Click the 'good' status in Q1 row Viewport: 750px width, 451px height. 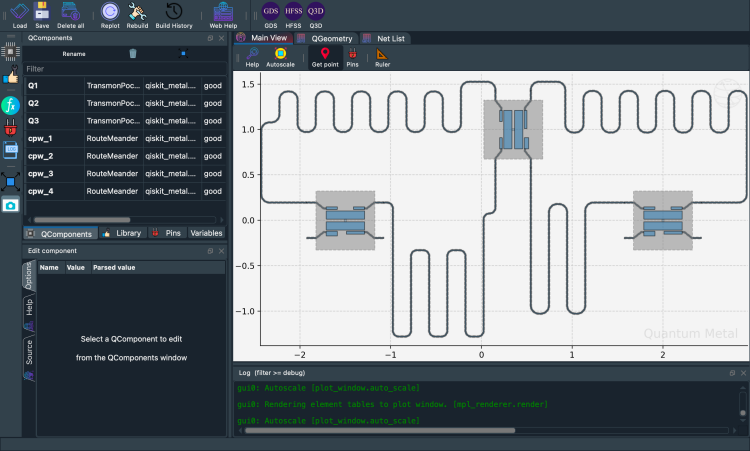tap(213, 86)
